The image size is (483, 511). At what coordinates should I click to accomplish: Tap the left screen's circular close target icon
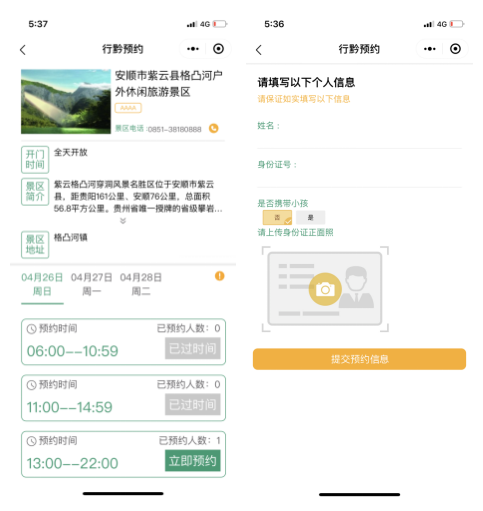pos(218,49)
